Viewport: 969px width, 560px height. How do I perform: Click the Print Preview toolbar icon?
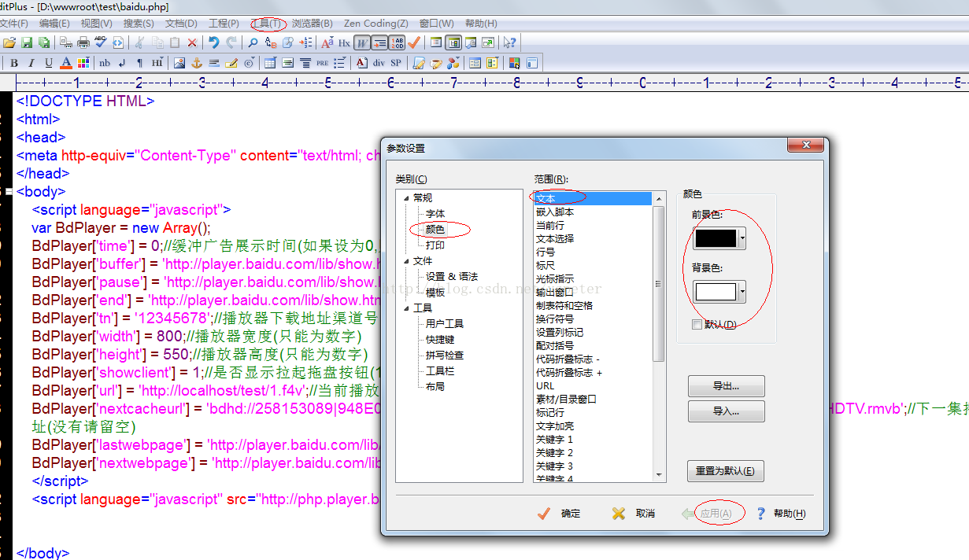(x=66, y=42)
